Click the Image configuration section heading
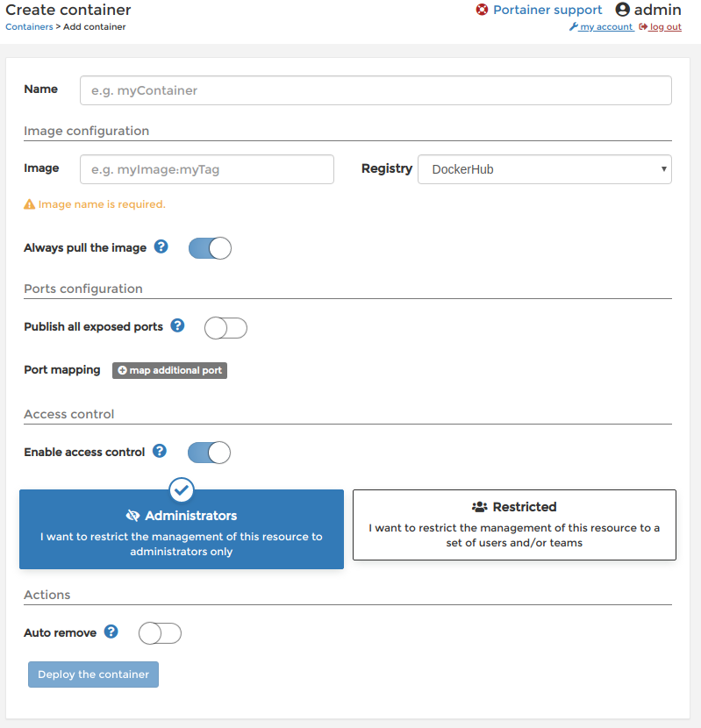This screenshot has height=728, width=701. tap(86, 131)
